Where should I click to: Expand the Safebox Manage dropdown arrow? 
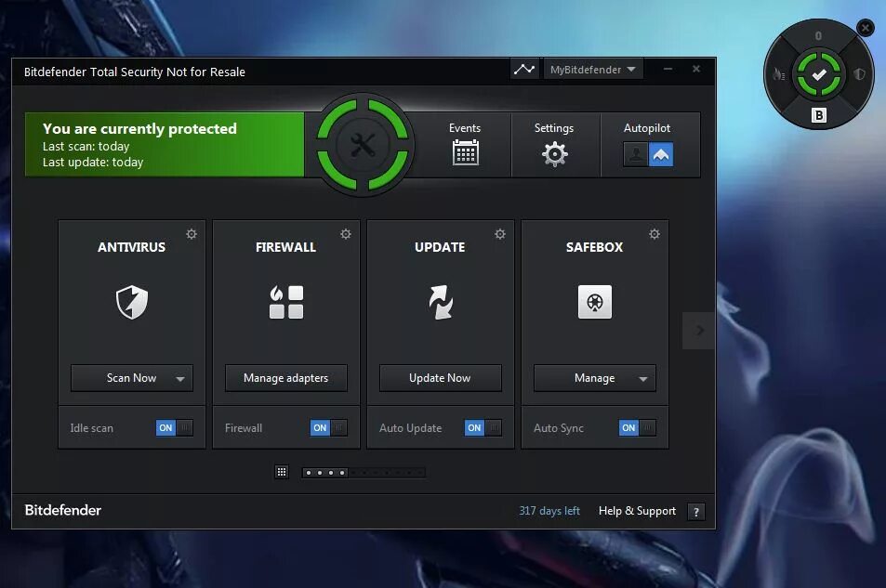(x=643, y=379)
